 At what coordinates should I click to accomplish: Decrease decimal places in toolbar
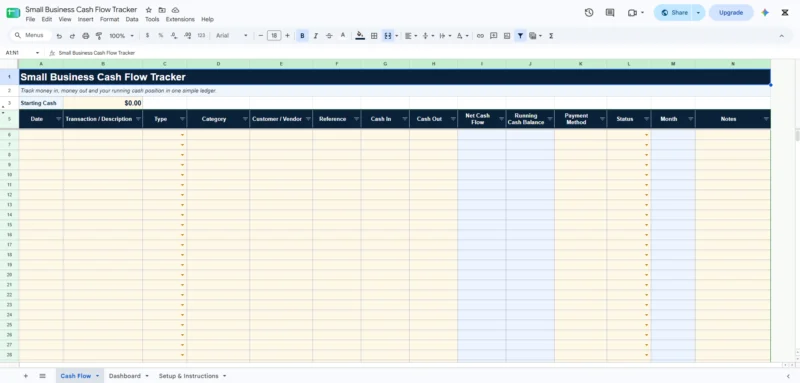pos(174,36)
